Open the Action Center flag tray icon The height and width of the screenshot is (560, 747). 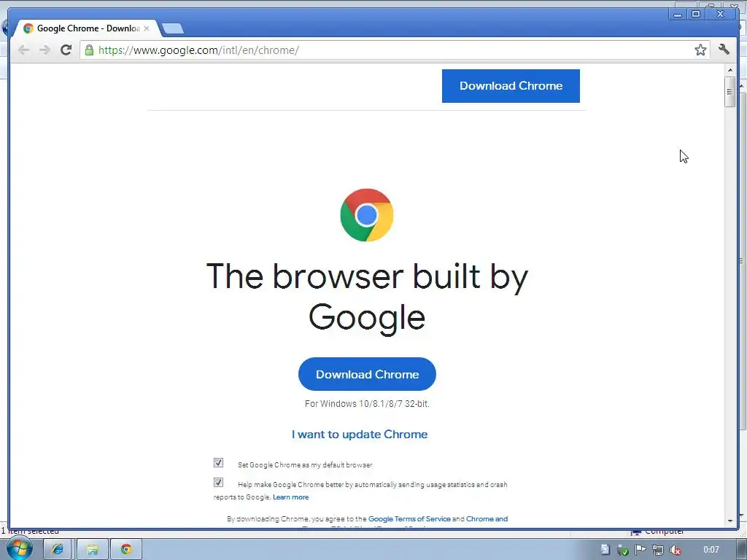click(640, 550)
